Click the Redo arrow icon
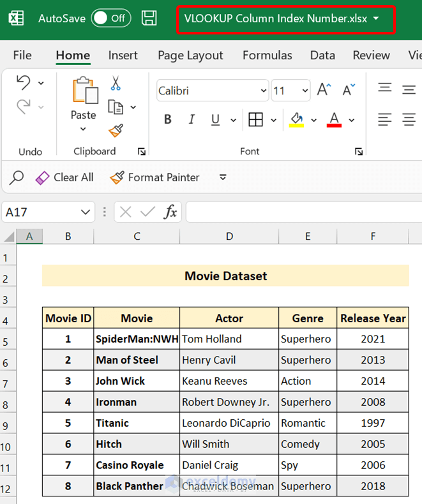The width and height of the screenshot is (422, 504). (24, 107)
